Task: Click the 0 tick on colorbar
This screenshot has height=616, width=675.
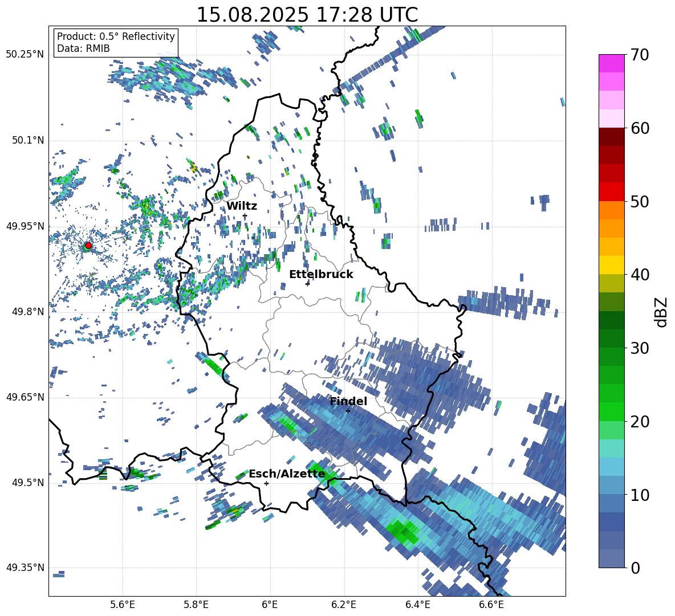Action: pos(635,568)
